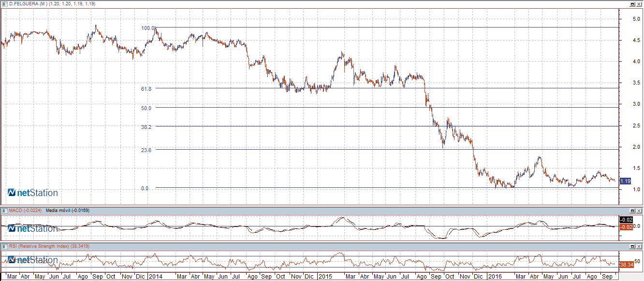Click the D.FELGUERA chart panel icon

5,3
